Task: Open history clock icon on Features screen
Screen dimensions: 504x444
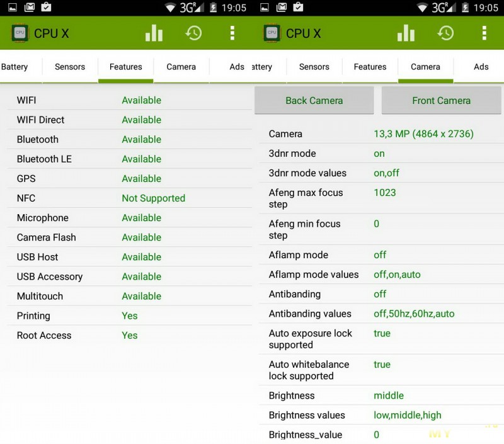Action: (193, 33)
